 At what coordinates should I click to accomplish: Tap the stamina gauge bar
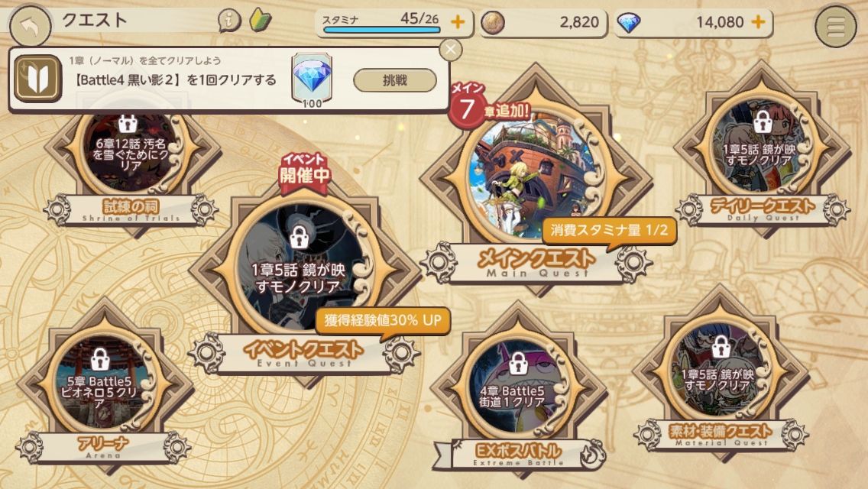382,30
